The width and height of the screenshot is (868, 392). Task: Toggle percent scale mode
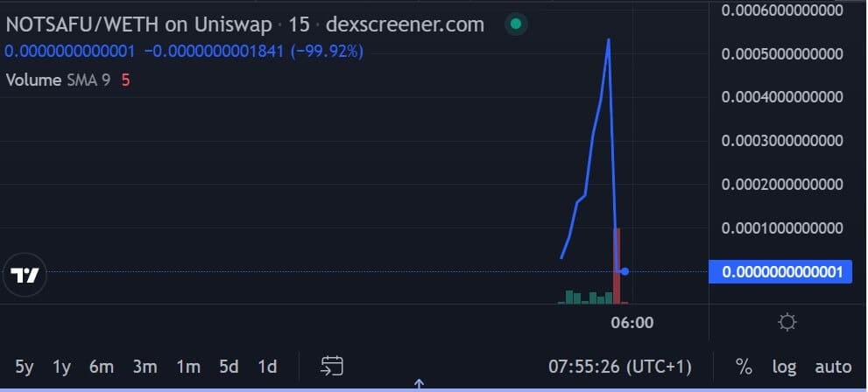click(744, 367)
